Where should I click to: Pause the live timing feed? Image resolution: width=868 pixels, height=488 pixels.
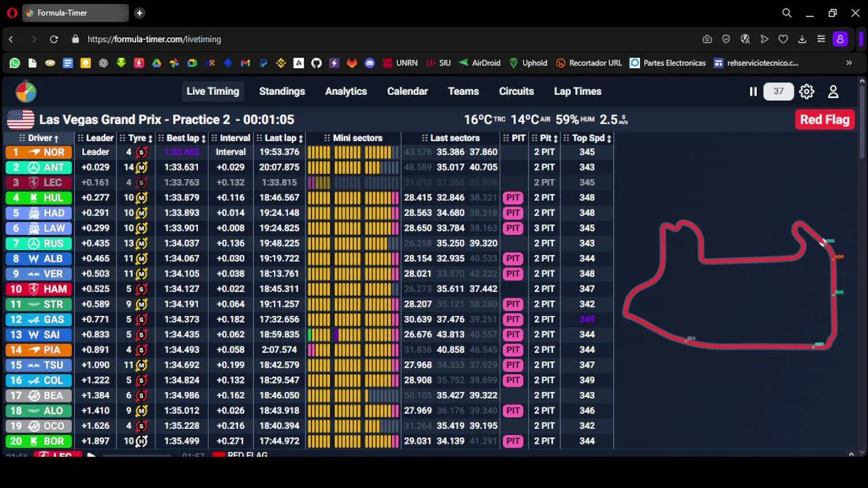pos(753,91)
